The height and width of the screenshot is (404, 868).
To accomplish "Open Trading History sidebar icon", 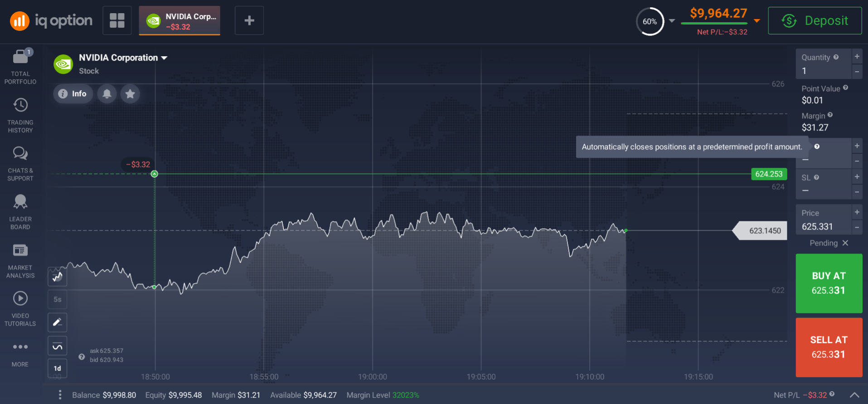I will (x=20, y=105).
